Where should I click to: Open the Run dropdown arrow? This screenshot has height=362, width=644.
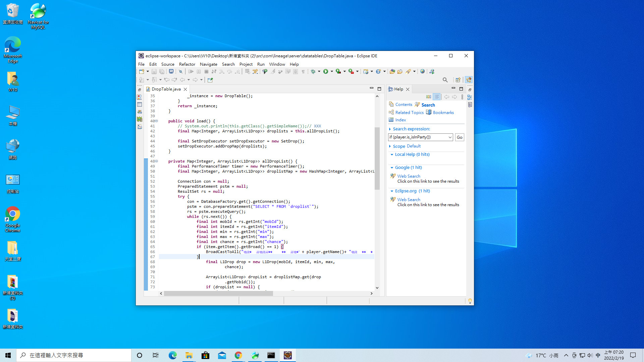[332, 71]
